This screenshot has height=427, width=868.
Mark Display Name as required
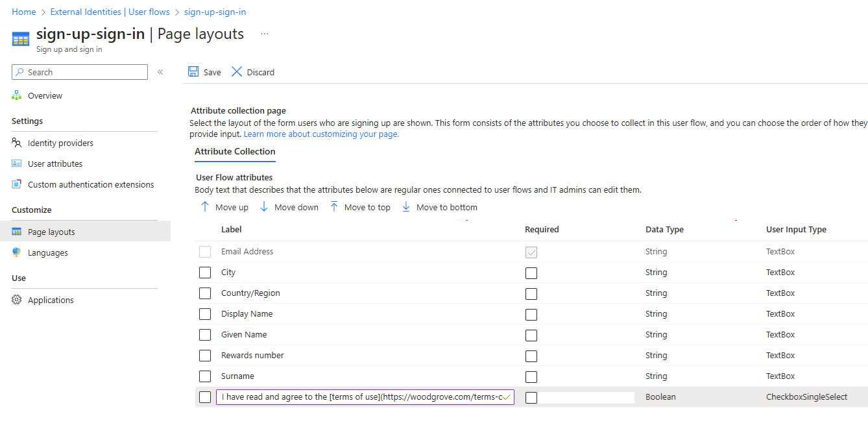point(531,314)
